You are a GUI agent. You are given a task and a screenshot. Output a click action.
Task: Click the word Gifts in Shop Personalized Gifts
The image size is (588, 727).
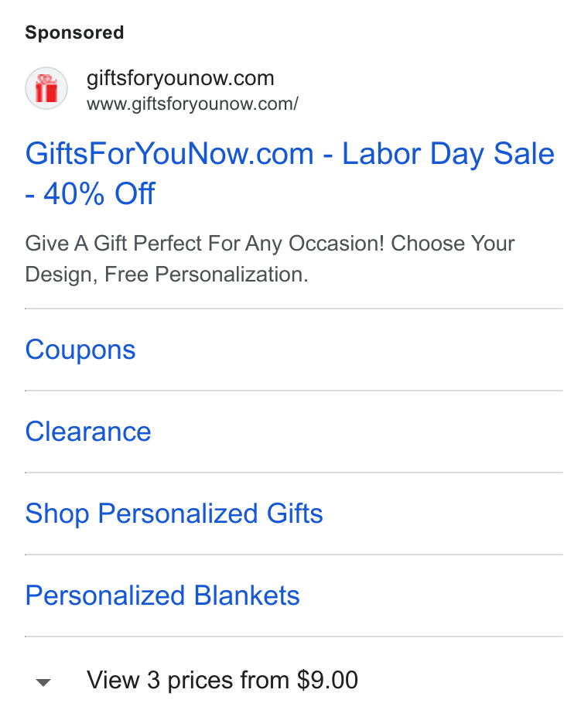[295, 514]
